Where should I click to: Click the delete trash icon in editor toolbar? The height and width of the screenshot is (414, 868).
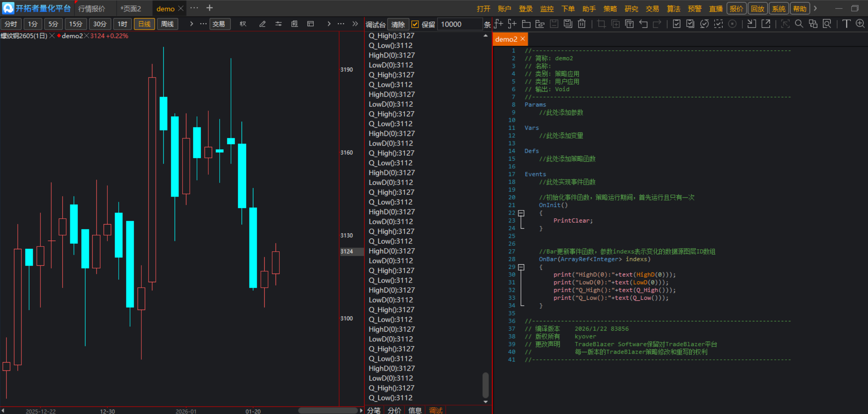pos(581,24)
